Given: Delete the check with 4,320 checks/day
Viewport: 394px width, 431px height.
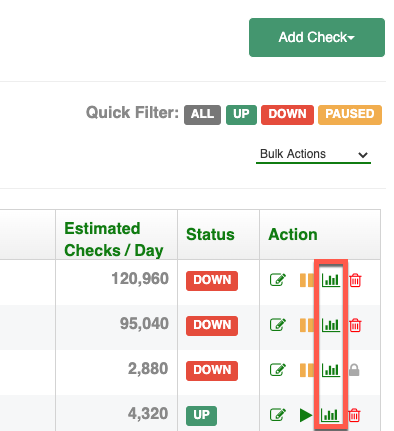Looking at the screenshot, I should (354, 415).
